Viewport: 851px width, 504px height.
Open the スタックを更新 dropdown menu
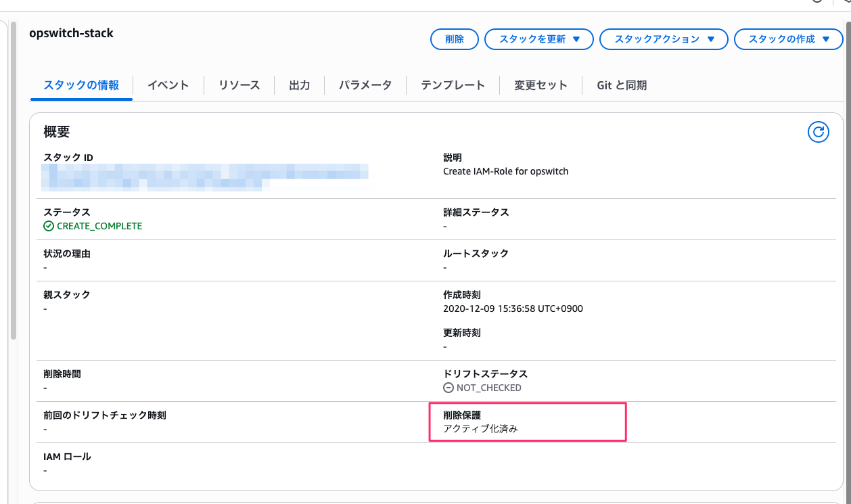(538, 39)
